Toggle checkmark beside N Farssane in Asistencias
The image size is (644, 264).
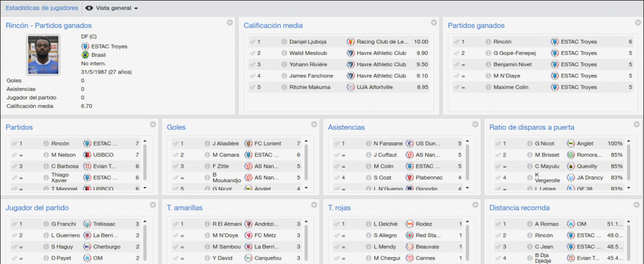click(x=336, y=144)
